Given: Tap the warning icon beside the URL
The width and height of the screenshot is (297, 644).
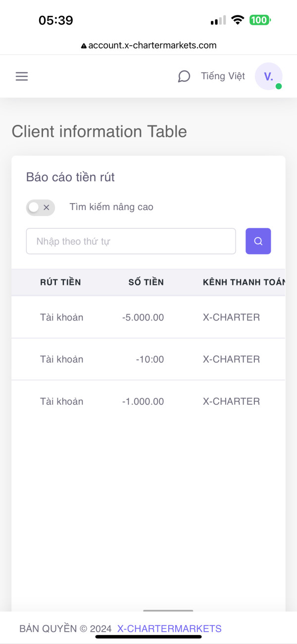Looking at the screenshot, I should [84, 46].
